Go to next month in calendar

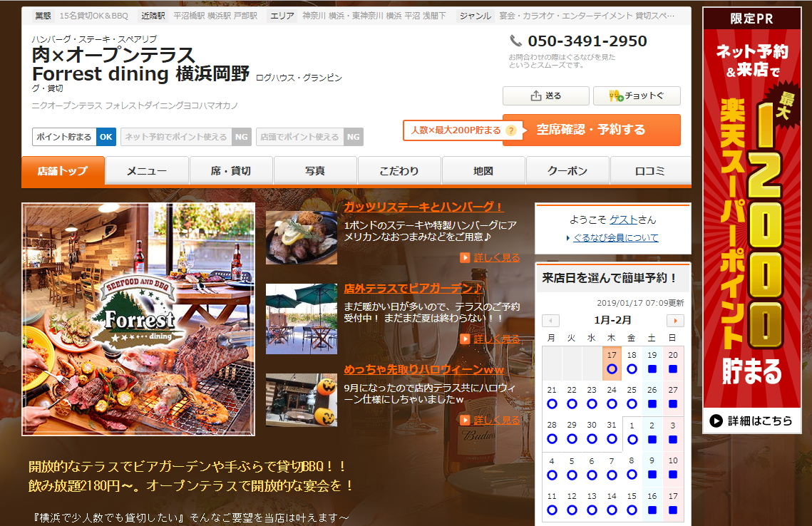674,321
